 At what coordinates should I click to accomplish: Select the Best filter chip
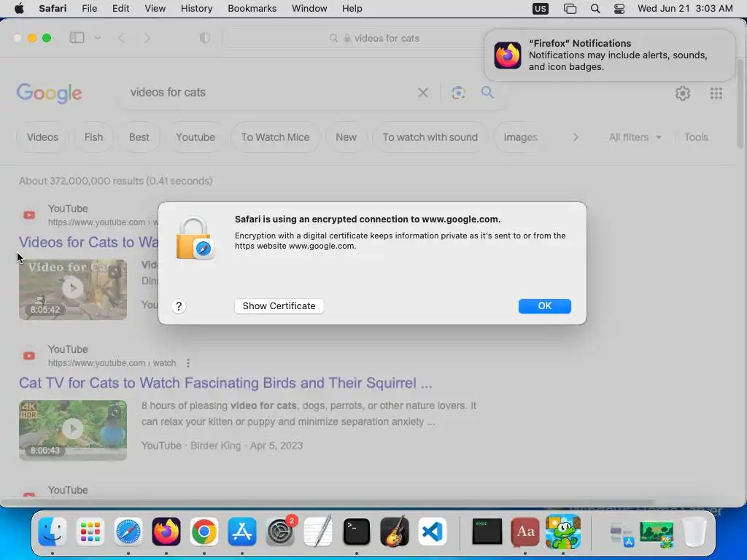(x=139, y=137)
